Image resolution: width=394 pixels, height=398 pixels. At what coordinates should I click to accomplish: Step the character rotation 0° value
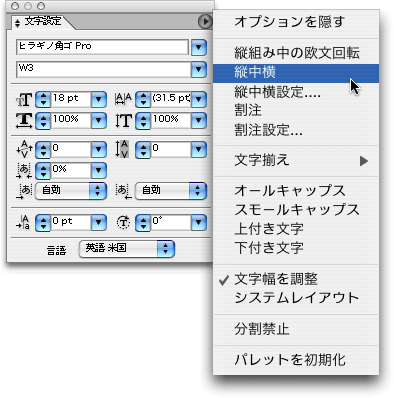(143, 222)
